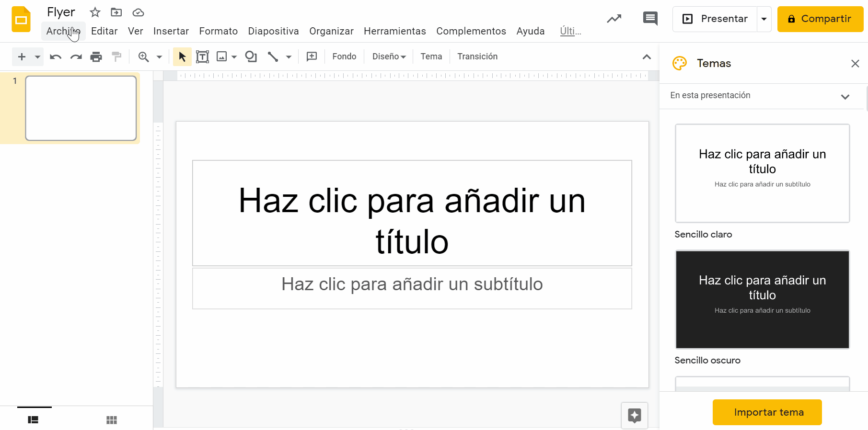
Task: Click the zoom magnifier tool
Action: tap(143, 57)
